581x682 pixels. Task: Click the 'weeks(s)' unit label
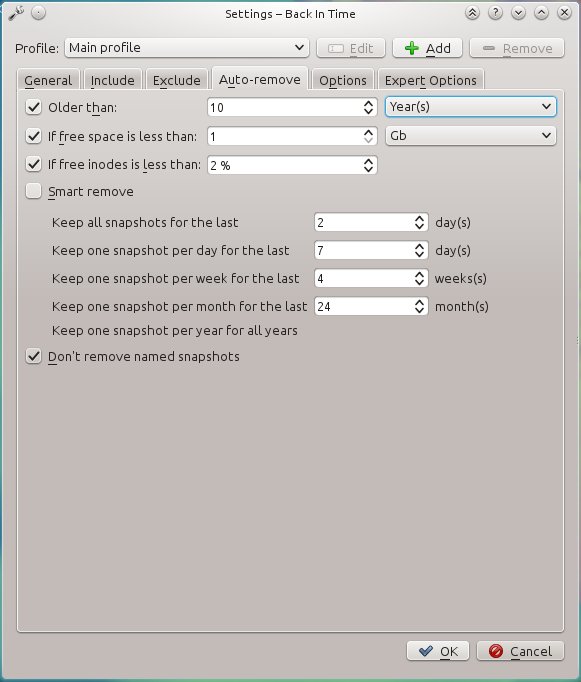click(461, 278)
